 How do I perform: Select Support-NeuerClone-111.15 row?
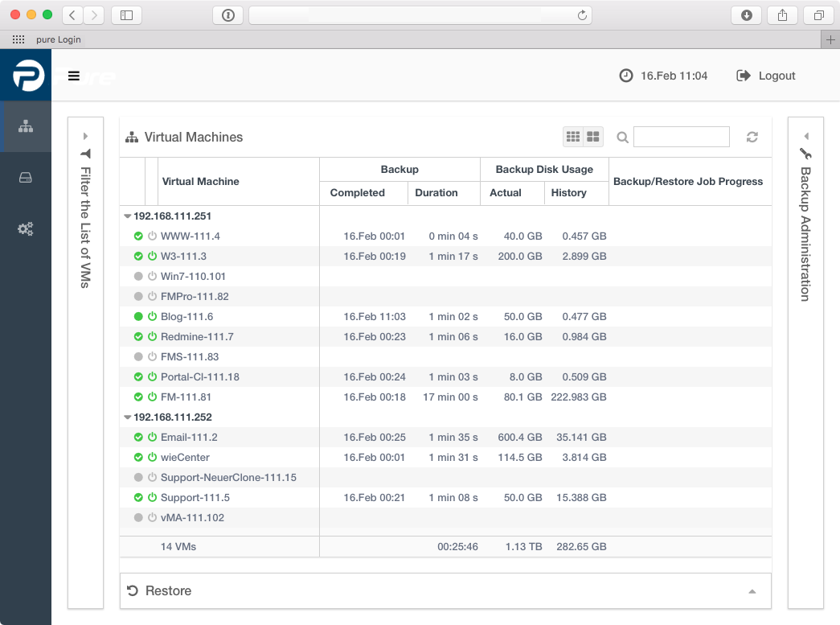(x=445, y=477)
